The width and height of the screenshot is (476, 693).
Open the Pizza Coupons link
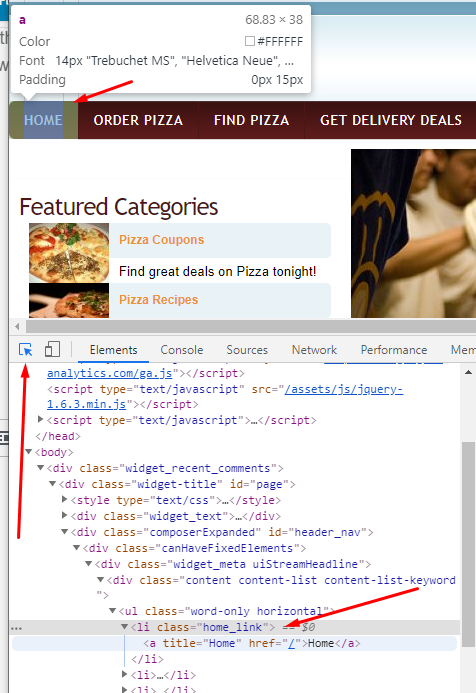click(x=161, y=240)
